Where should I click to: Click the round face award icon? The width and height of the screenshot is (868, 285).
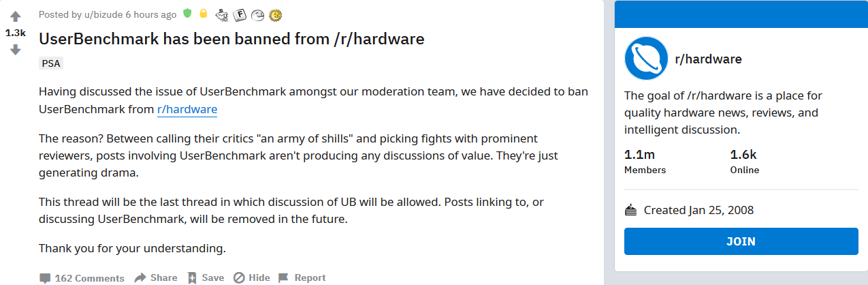pyautogui.click(x=257, y=14)
